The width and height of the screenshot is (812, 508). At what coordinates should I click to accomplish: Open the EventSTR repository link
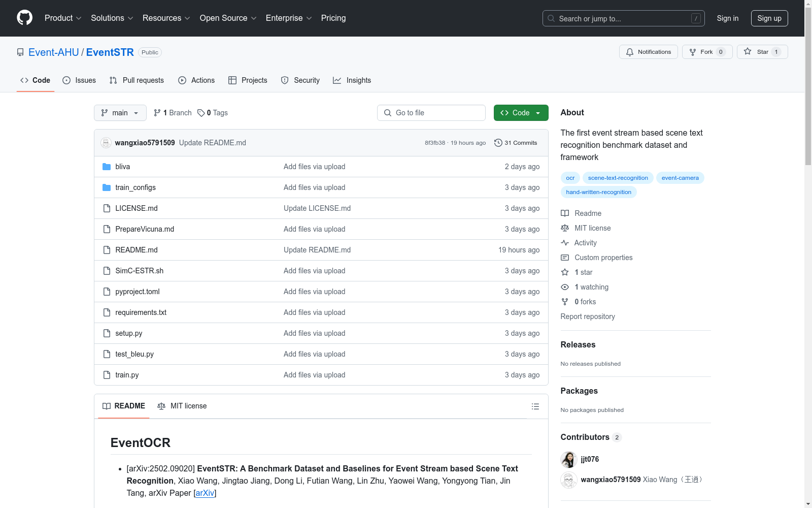click(x=110, y=52)
